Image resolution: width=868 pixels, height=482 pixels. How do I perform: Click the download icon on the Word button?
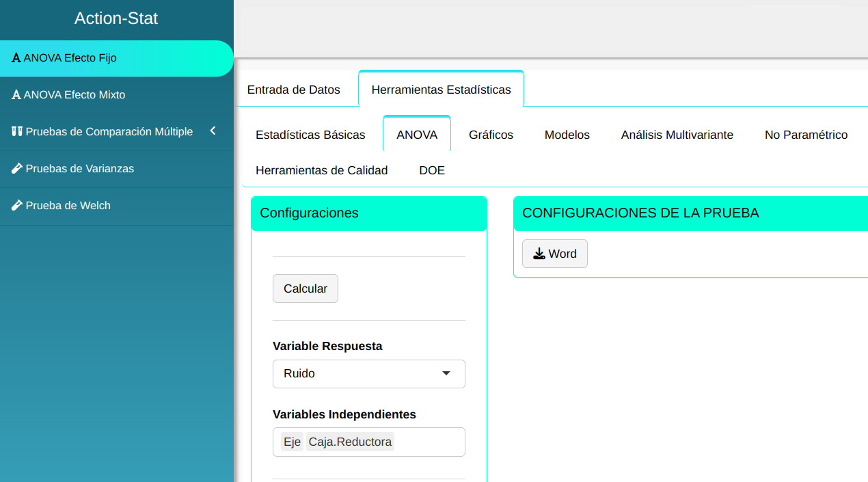coord(539,254)
